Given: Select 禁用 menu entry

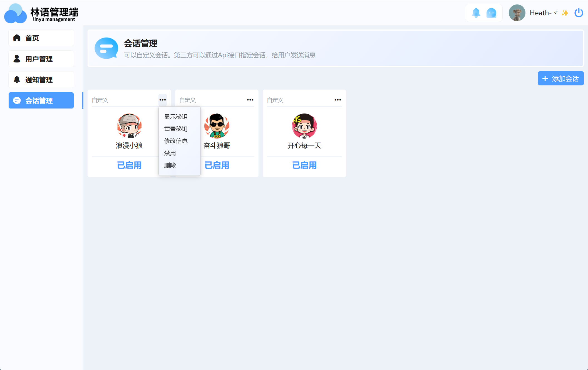Looking at the screenshot, I should pos(170,153).
